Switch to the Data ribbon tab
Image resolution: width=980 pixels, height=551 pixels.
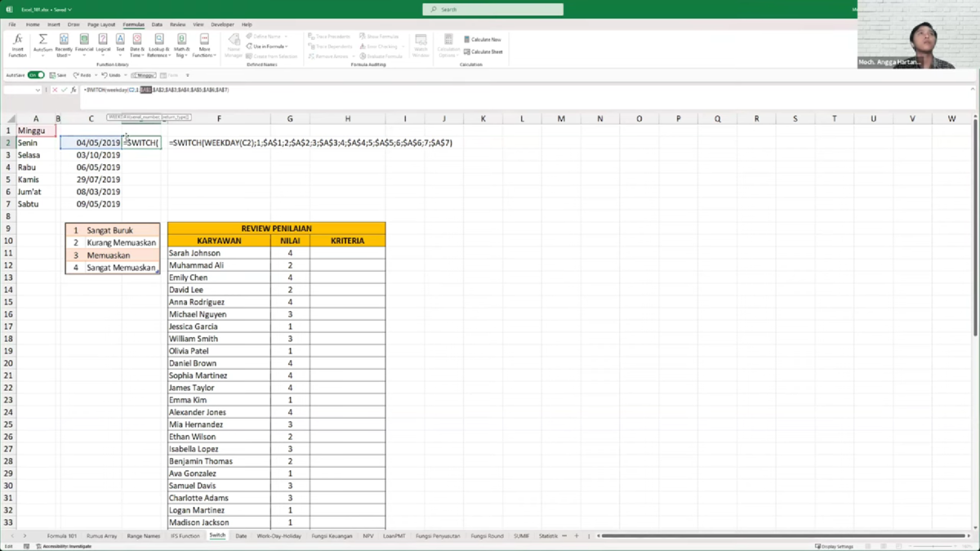click(157, 24)
